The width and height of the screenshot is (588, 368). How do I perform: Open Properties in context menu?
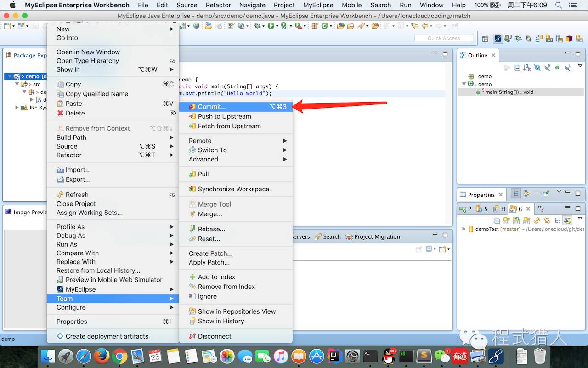tap(113, 322)
